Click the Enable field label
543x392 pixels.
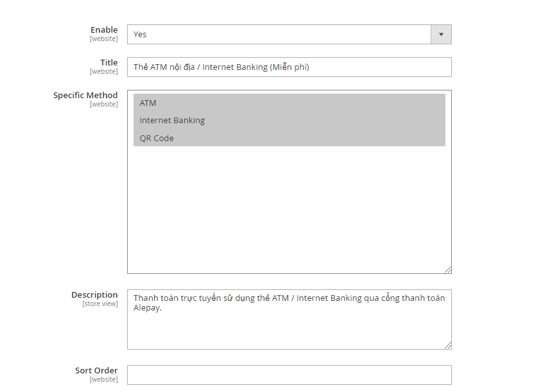pos(104,30)
